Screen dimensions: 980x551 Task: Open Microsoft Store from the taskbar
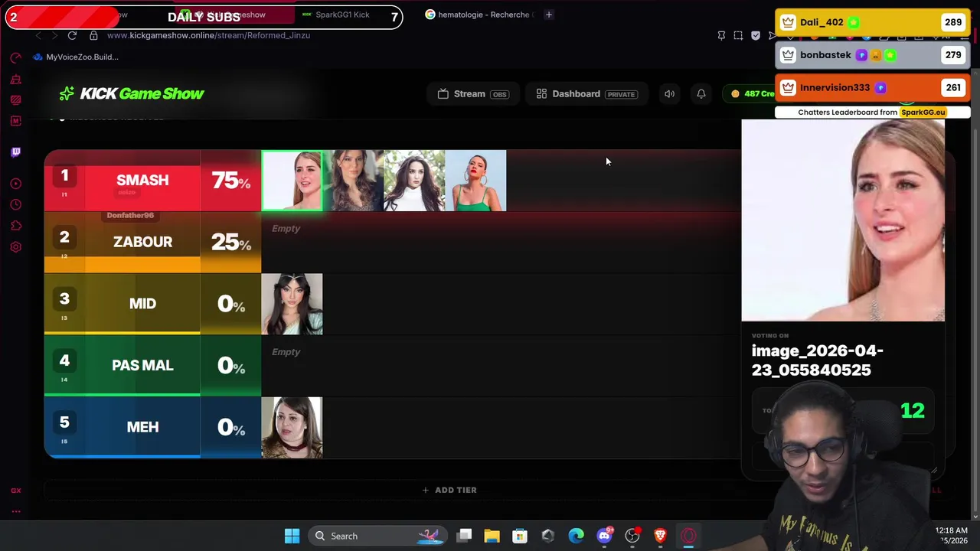[520, 536]
